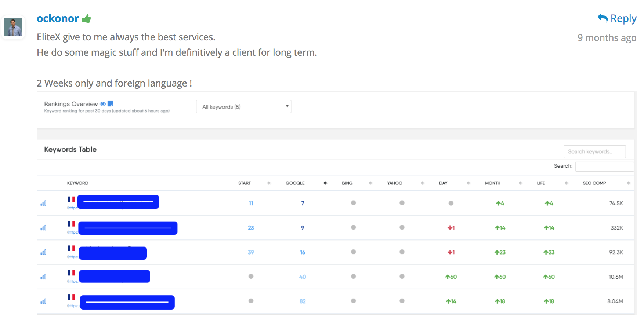This screenshot has width=644, height=322.
Task: Click the green thumbs-up icon beside ockonor
Action: click(86, 18)
